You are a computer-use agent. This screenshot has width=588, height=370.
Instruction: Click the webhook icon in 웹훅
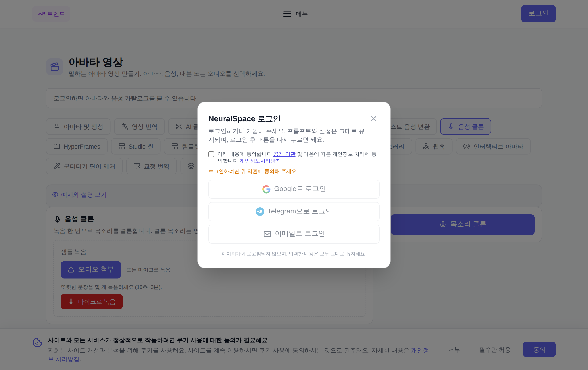[x=426, y=146]
